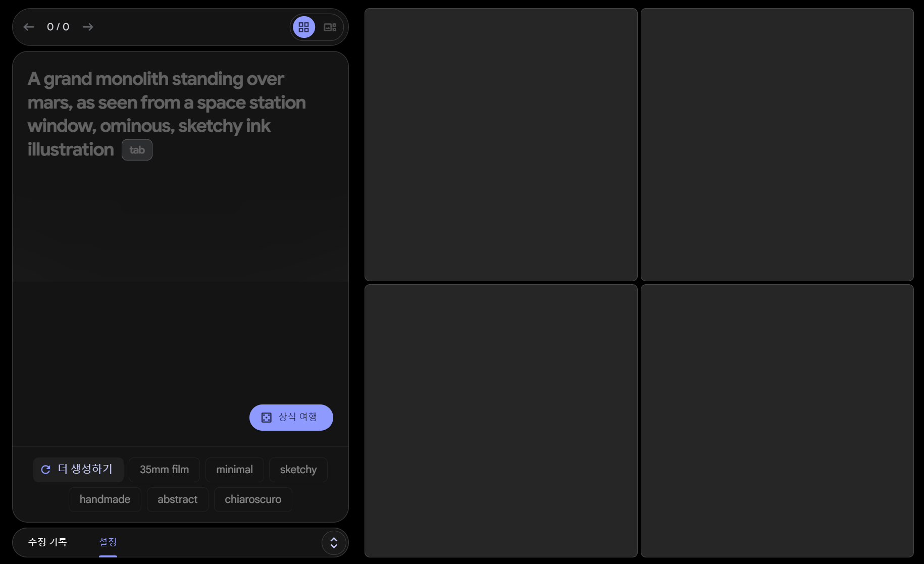924x564 pixels.
Task: Click the tab key hint badge
Action: (x=137, y=150)
